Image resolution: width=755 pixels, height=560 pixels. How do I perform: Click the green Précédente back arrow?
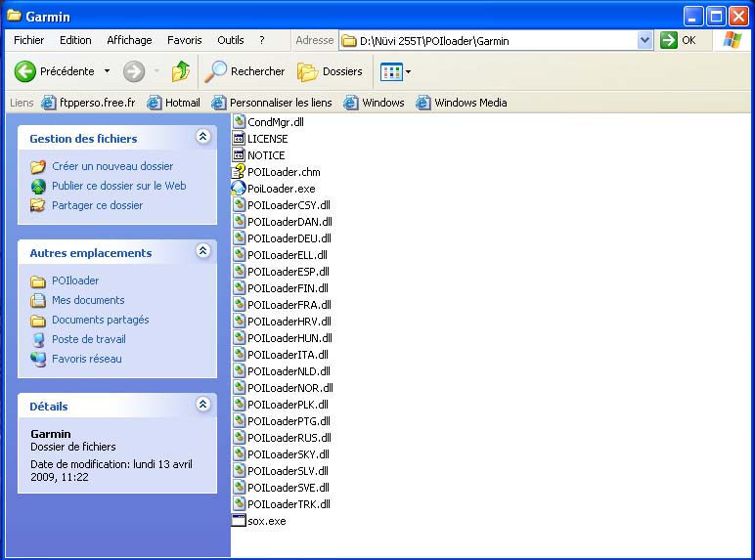[x=25, y=71]
